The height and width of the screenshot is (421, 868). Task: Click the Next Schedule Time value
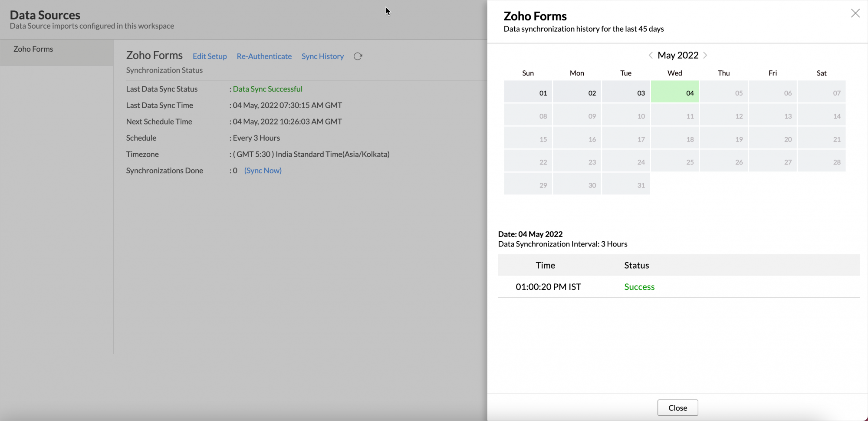(287, 122)
